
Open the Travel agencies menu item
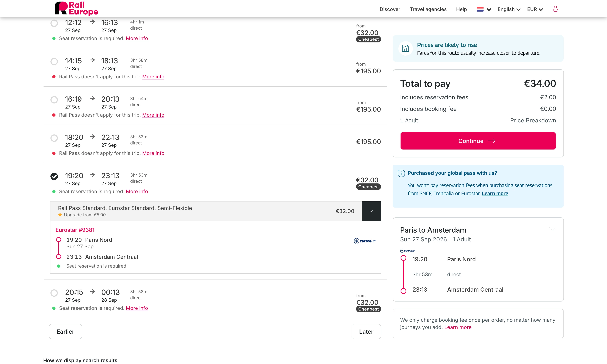click(x=428, y=9)
